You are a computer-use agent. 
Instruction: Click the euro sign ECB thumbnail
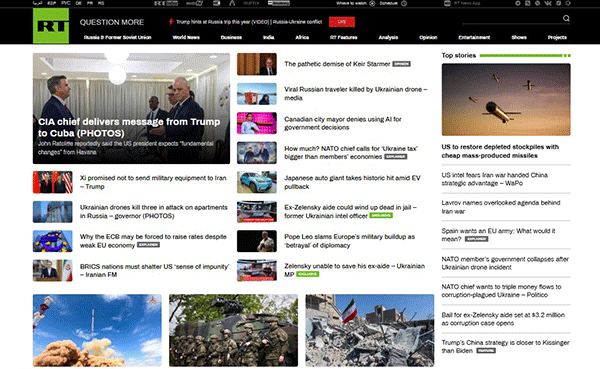tap(52, 241)
